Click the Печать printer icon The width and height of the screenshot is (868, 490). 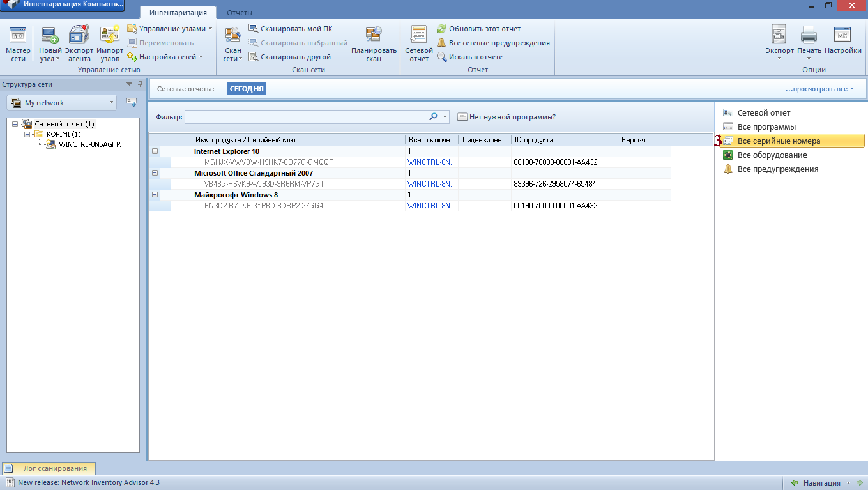(809, 34)
